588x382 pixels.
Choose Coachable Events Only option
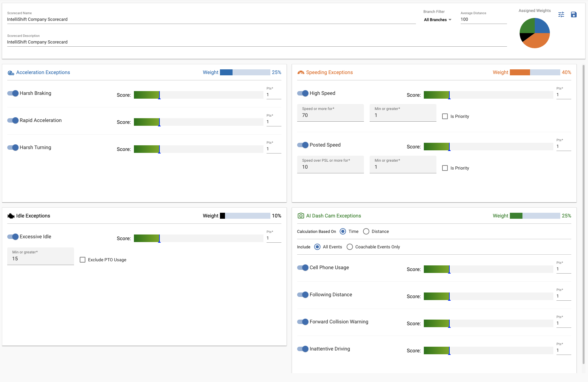coord(349,247)
